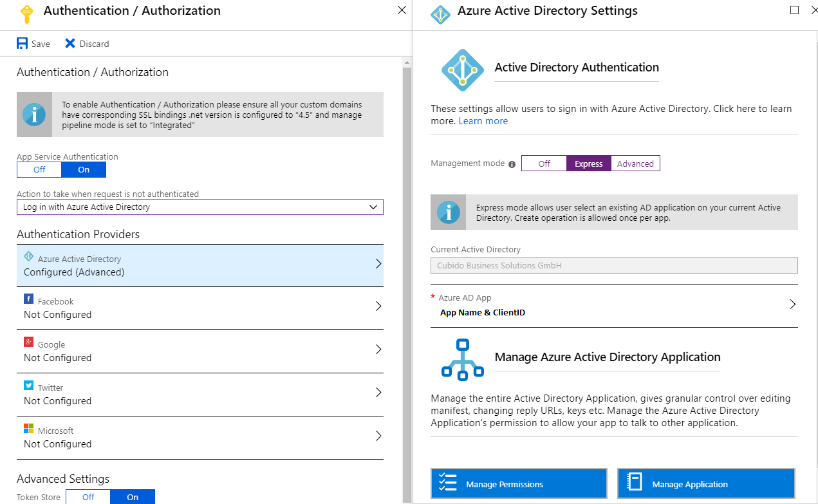Expand the Azure AD App selection chevron

tap(793, 304)
